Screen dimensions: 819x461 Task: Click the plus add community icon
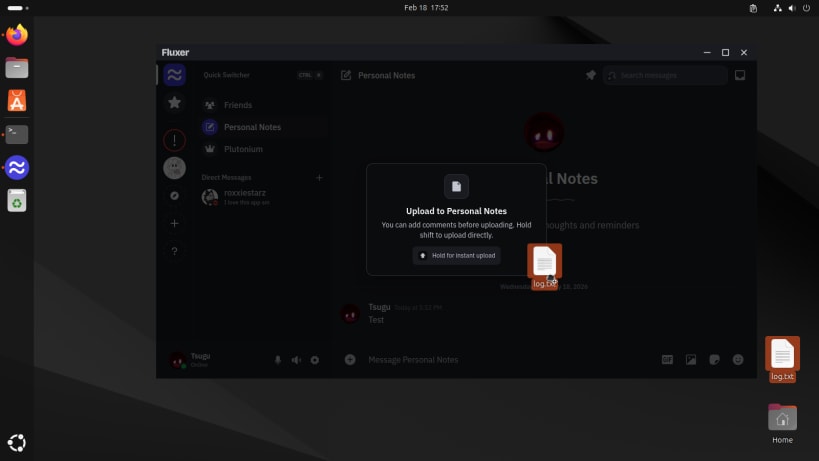174,223
